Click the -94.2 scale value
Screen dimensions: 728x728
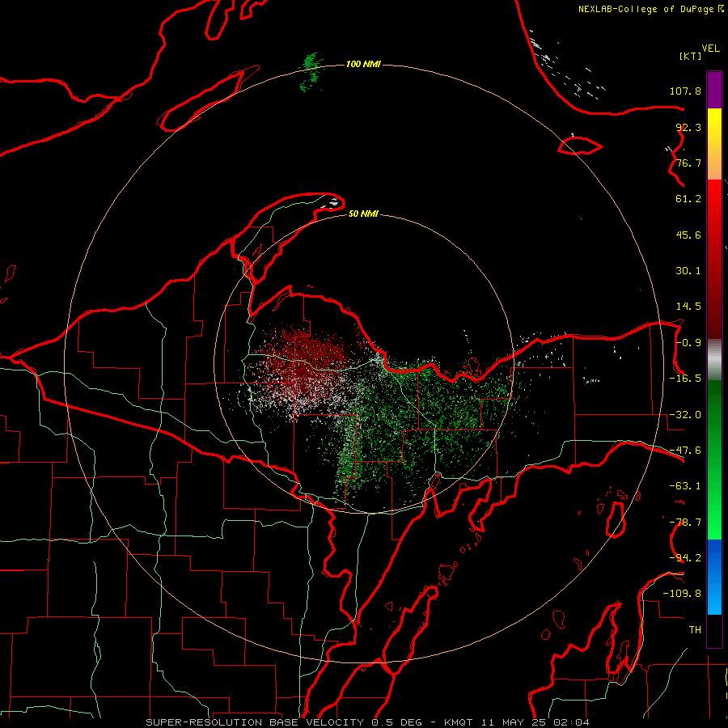click(x=685, y=557)
